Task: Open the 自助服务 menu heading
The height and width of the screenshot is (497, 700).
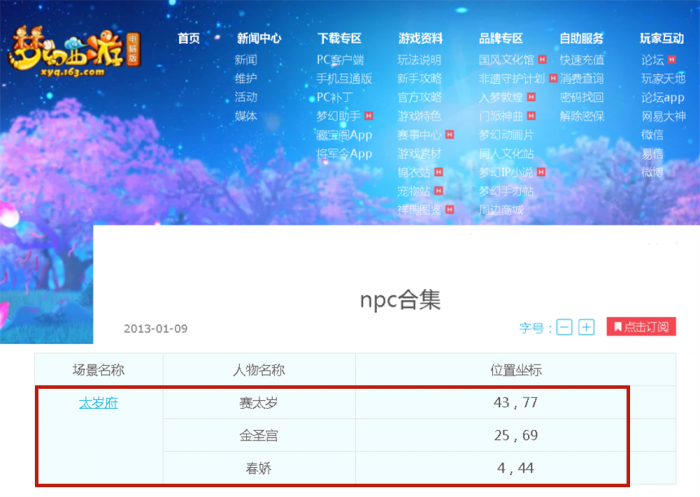Action: (581, 38)
